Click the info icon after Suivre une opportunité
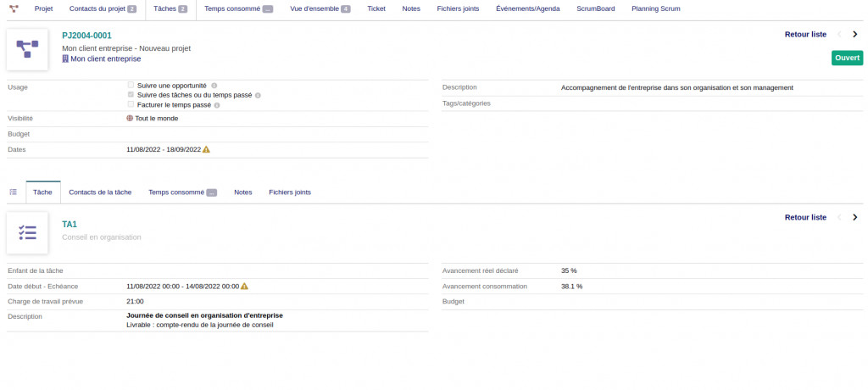 point(214,86)
